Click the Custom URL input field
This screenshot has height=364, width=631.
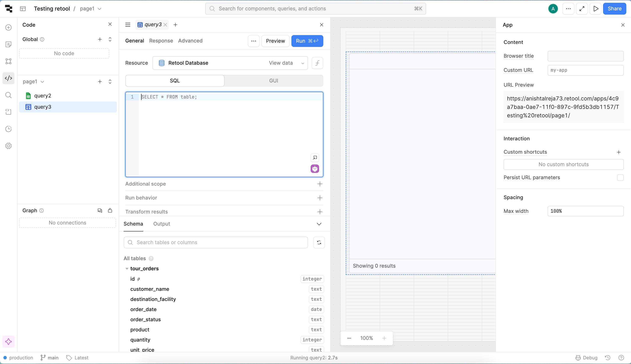586,70
